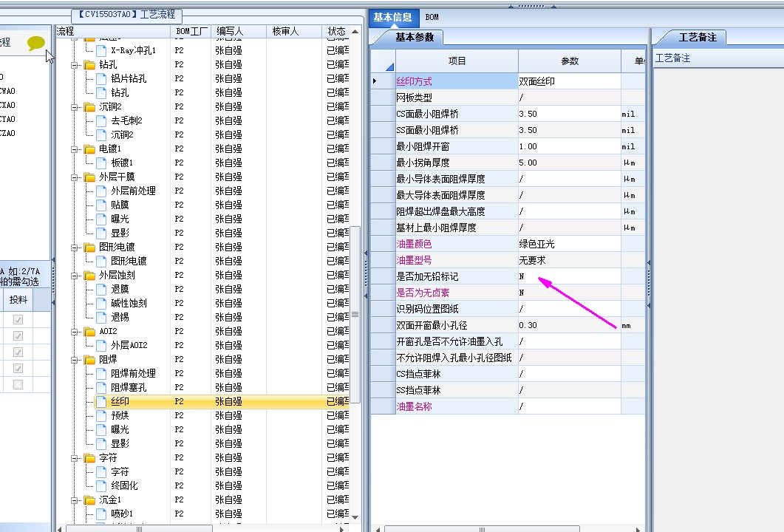Collapse the 沉金1 folder node

[74, 500]
